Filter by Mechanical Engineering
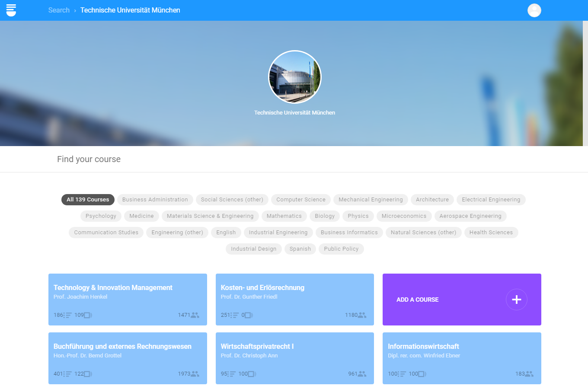Viewport: 588px width, 389px height. coord(371,200)
